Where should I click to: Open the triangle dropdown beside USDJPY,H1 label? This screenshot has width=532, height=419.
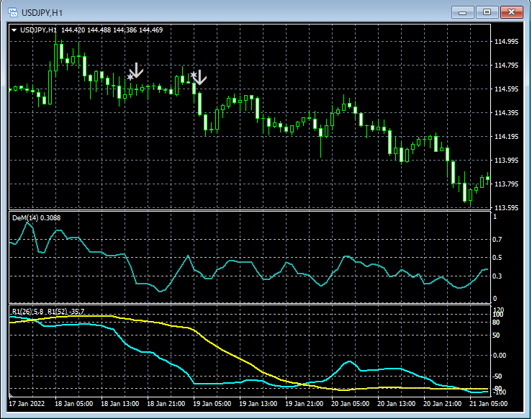(14, 30)
